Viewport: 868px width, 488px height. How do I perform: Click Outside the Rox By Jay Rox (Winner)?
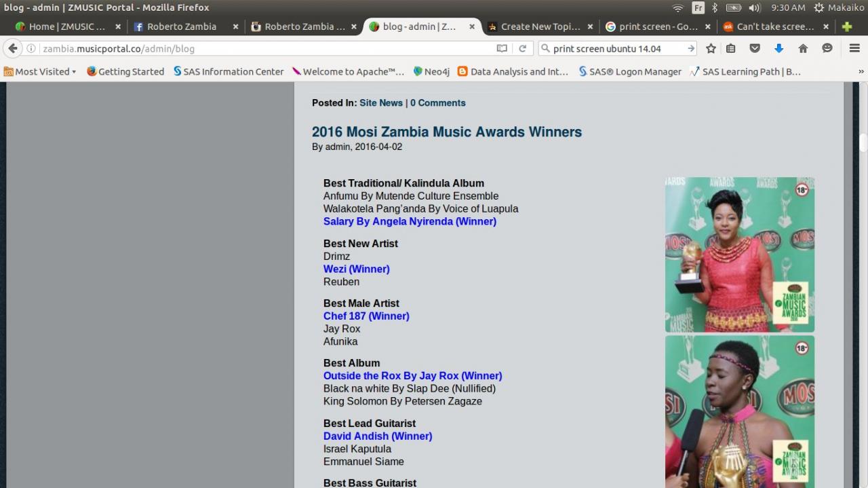tap(413, 375)
